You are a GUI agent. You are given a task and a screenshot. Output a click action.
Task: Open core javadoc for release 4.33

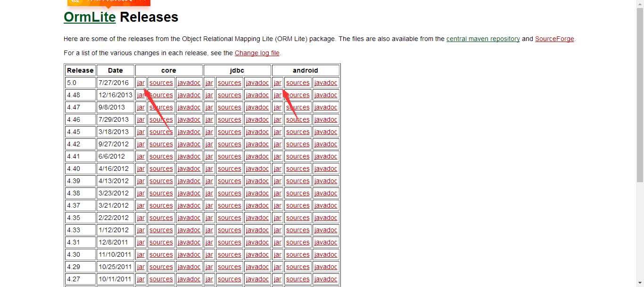click(189, 230)
